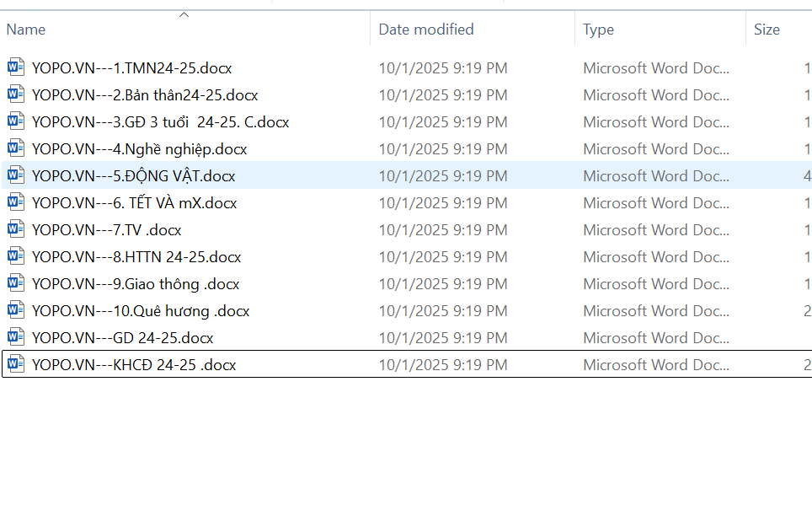Sort files by the Name column header

click(26, 30)
